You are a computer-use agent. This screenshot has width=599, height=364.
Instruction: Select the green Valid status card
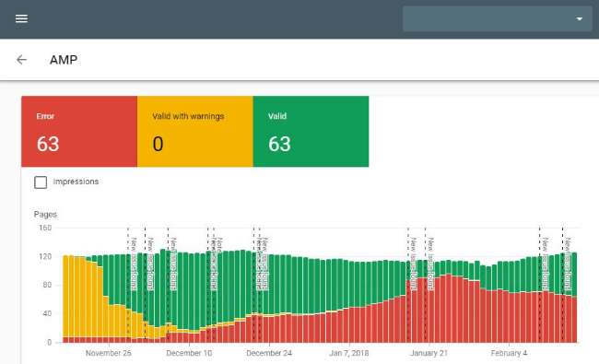point(311,132)
